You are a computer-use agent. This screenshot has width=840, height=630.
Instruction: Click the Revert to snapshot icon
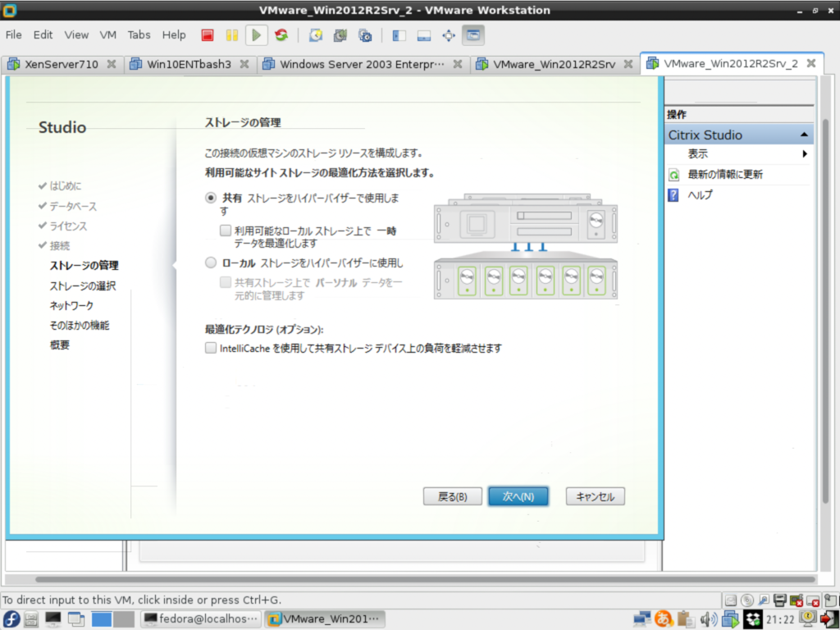(340, 35)
